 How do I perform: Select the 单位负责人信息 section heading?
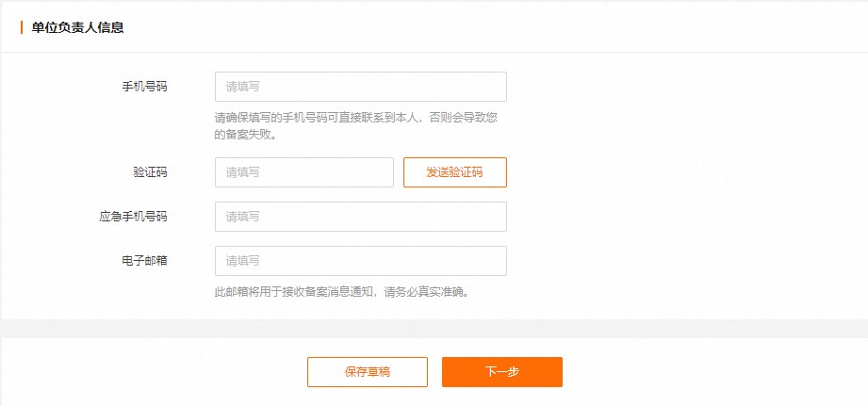[x=77, y=27]
